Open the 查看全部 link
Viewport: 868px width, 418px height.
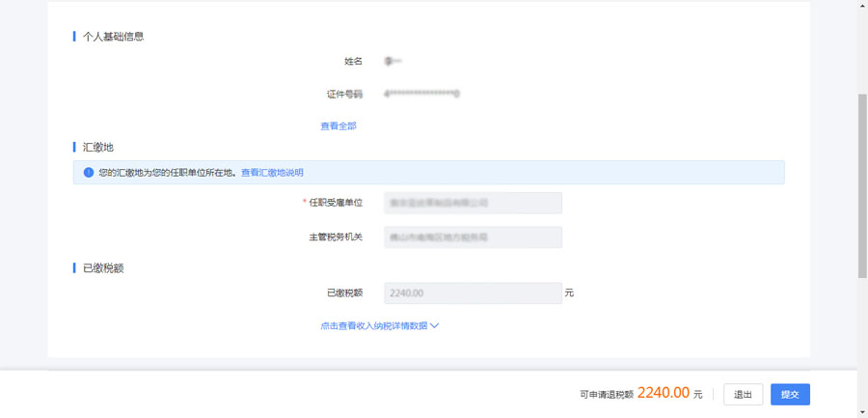point(339,126)
